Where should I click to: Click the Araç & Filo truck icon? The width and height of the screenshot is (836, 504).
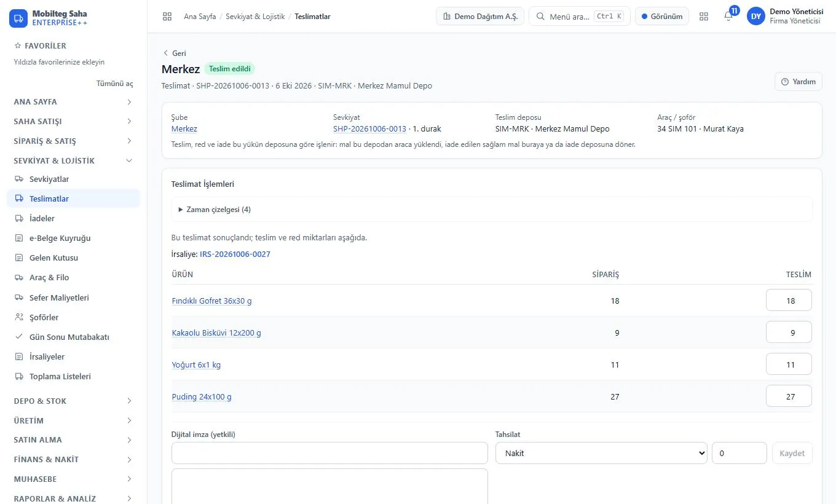[18, 278]
